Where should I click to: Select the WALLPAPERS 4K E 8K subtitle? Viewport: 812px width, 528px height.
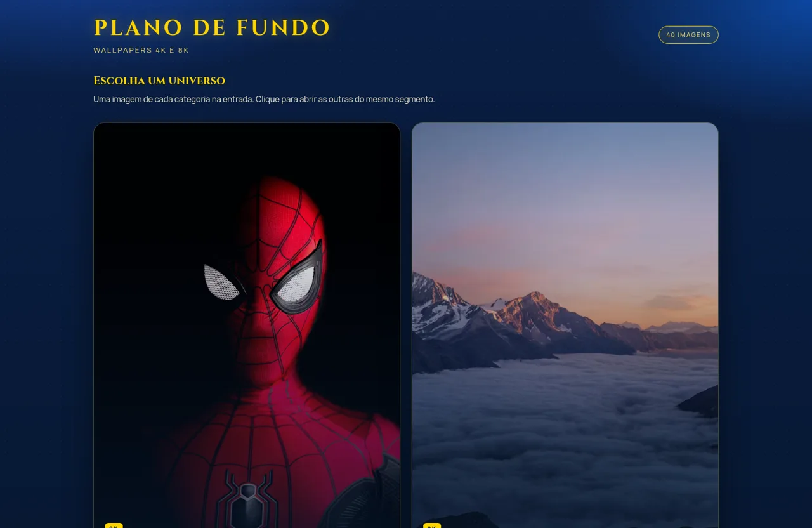[x=141, y=50]
